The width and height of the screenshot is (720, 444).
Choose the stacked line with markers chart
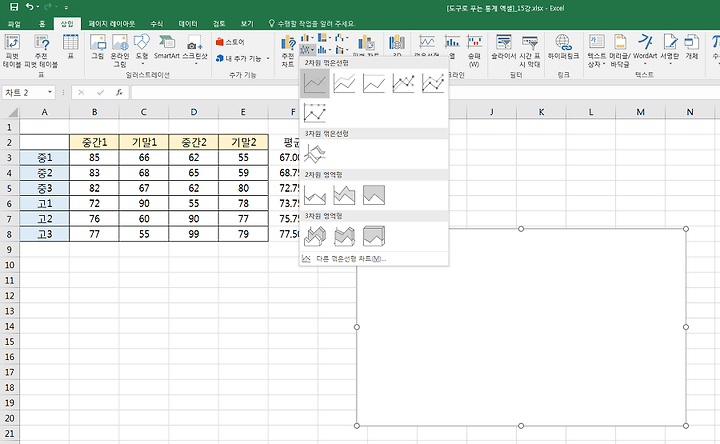point(433,84)
